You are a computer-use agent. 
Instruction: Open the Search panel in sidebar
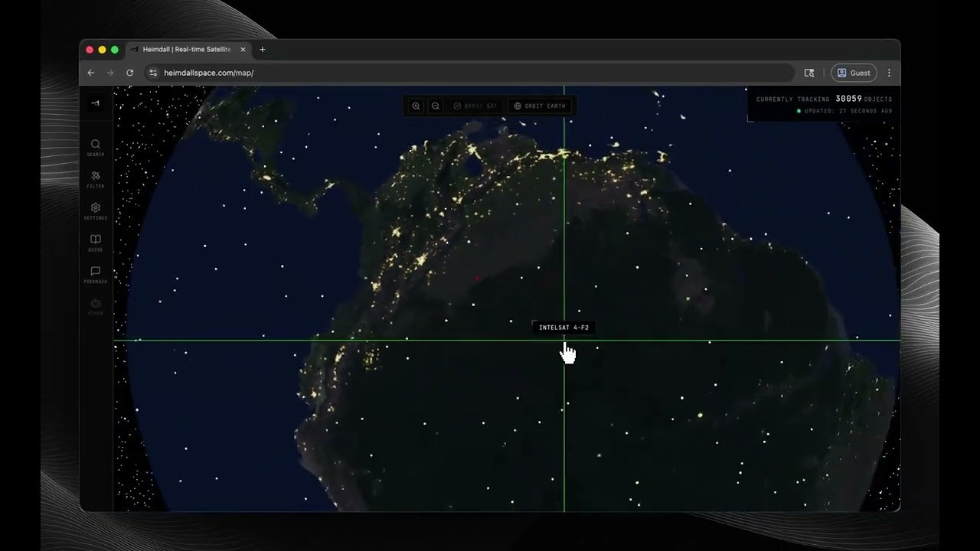96,148
